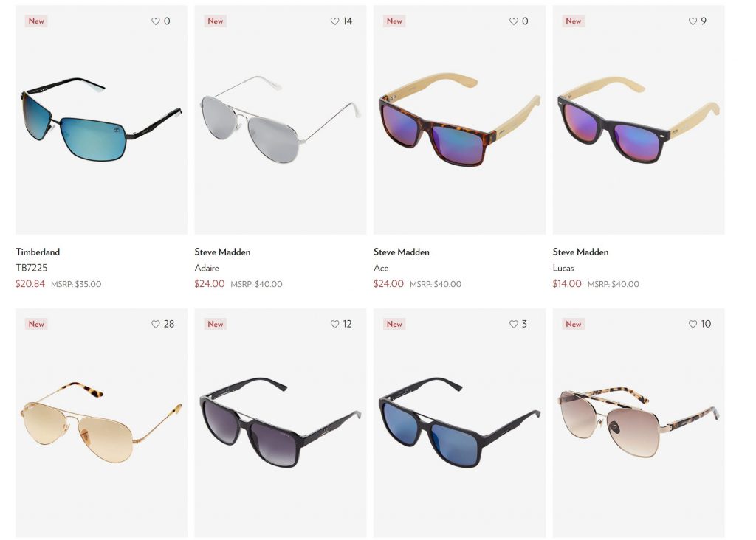
Task: Open the Ace product title
Action: click(381, 268)
